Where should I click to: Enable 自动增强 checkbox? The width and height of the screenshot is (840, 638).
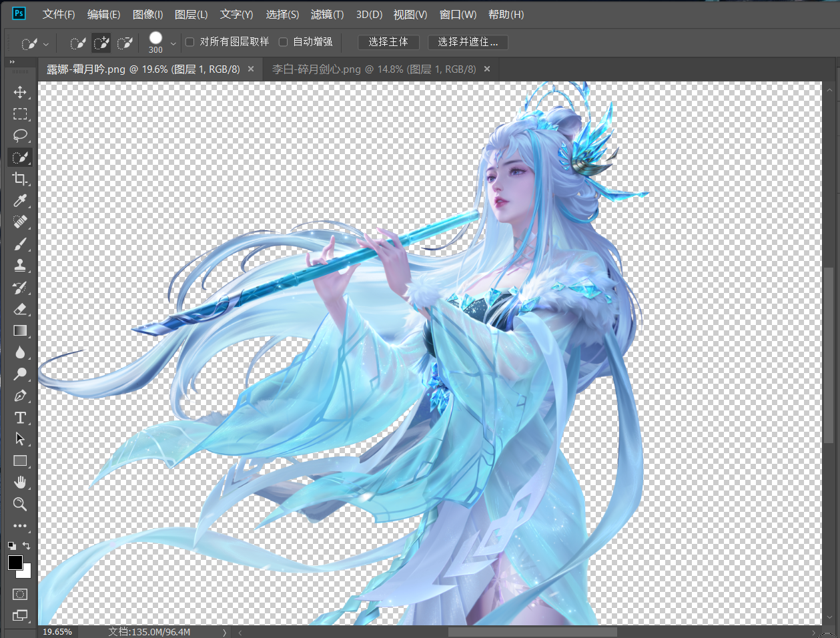coord(283,42)
